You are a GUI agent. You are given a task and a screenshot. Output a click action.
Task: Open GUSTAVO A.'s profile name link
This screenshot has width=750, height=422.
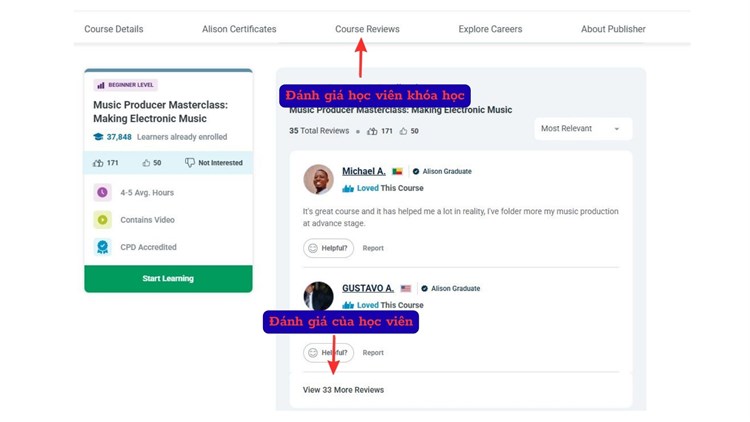point(368,288)
